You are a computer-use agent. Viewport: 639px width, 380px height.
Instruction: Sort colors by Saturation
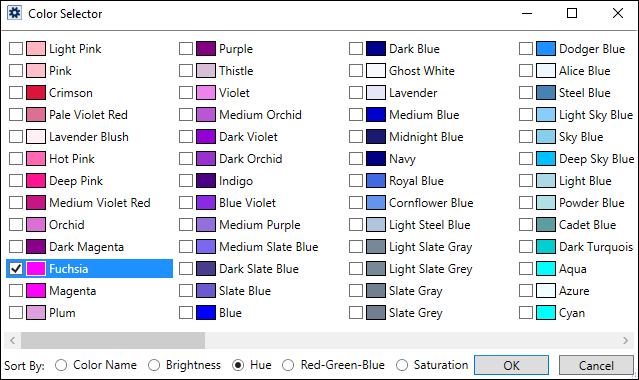point(402,365)
